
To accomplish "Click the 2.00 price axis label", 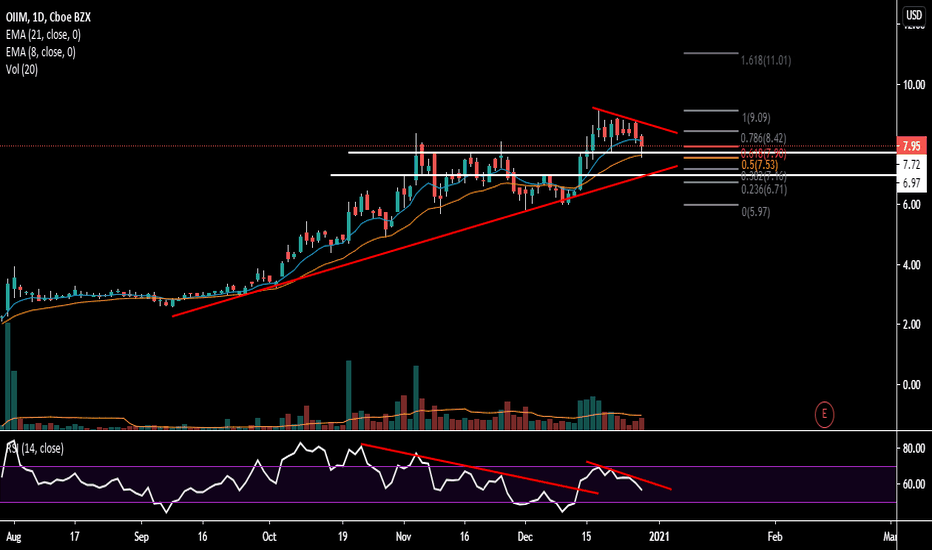I will pos(914,325).
